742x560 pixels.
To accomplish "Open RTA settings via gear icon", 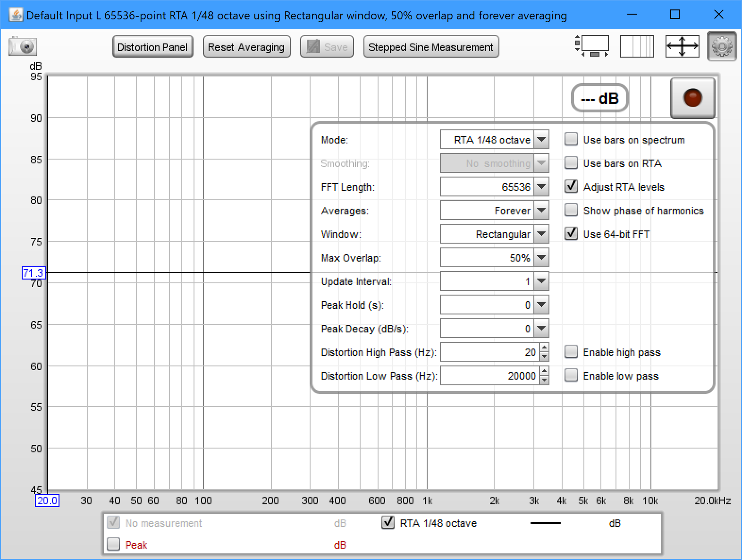I will (722, 46).
